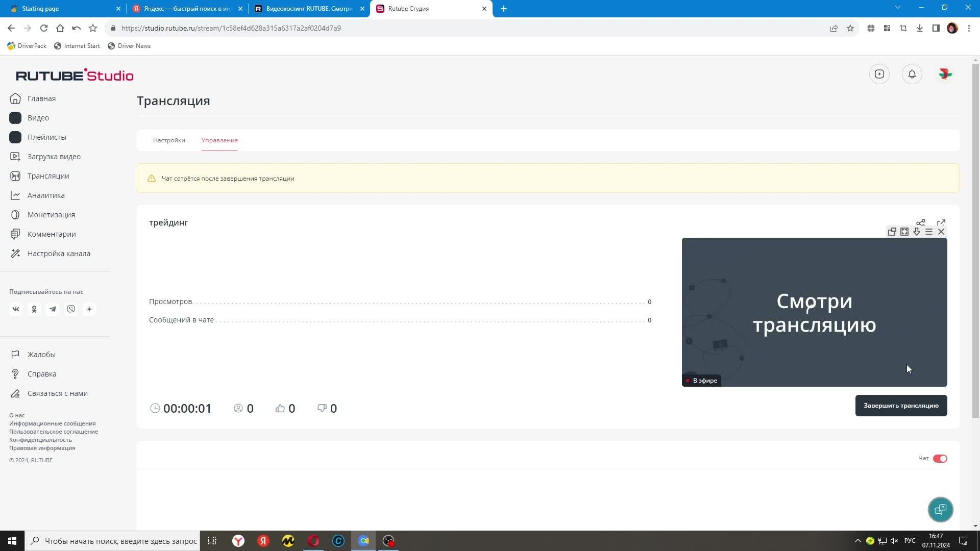Expand the browser tab search chevron
Viewport: 980px width, 551px height.
[898, 8]
